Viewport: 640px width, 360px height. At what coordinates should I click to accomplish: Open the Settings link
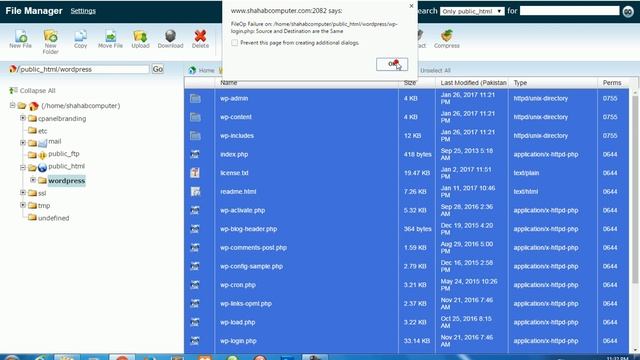83,11
